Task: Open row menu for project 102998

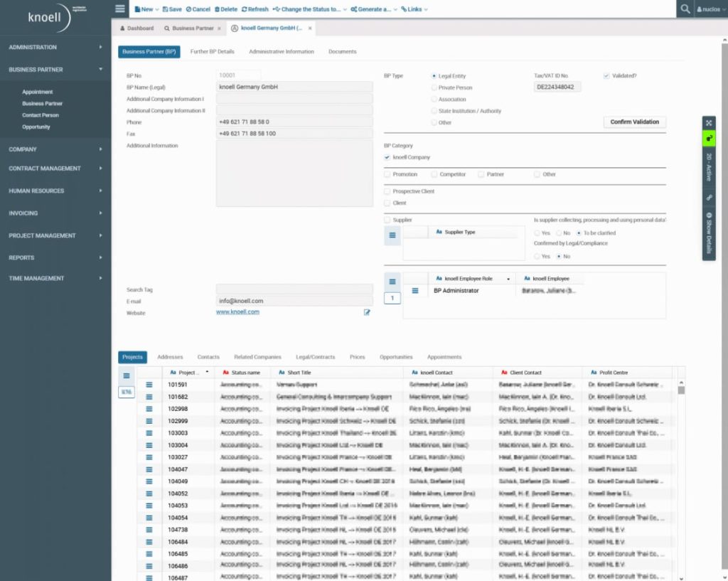Action: (149, 409)
